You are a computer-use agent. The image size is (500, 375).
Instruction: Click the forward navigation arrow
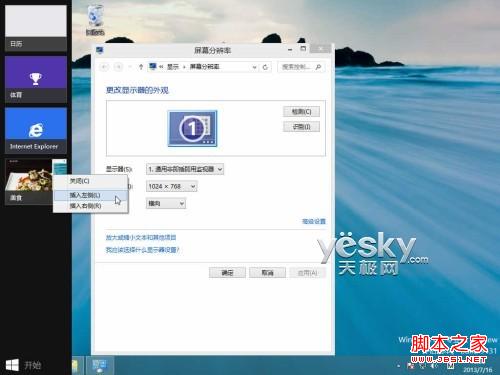point(118,67)
